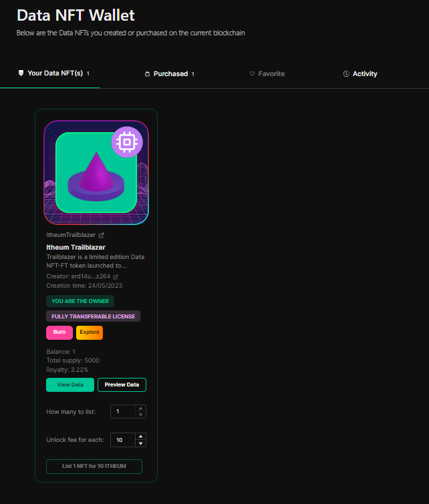Viewport: 429px width, 504px height.
Task: Increase the Unlock fee for each value
Action: coord(140,437)
